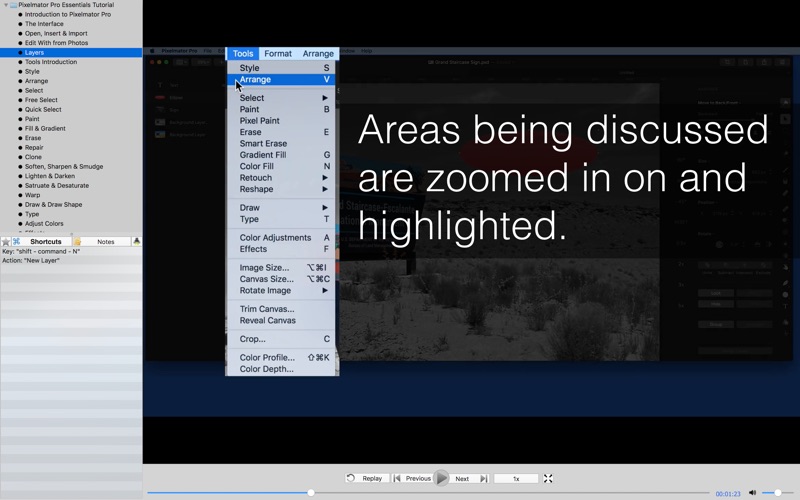The image size is (800, 500).
Task: Open Soften, Sharpen & Smudge chapter
Action: coord(64,166)
